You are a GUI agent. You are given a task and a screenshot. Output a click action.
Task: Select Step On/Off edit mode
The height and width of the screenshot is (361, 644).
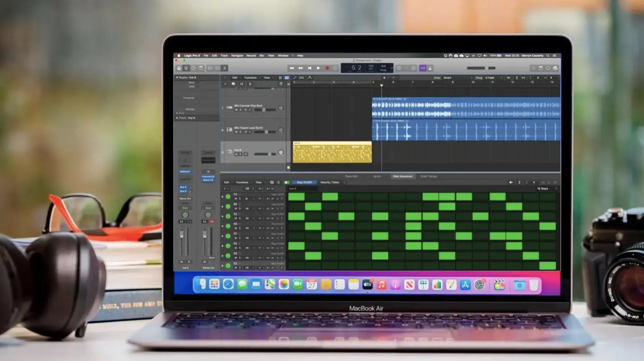click(304, 183)
